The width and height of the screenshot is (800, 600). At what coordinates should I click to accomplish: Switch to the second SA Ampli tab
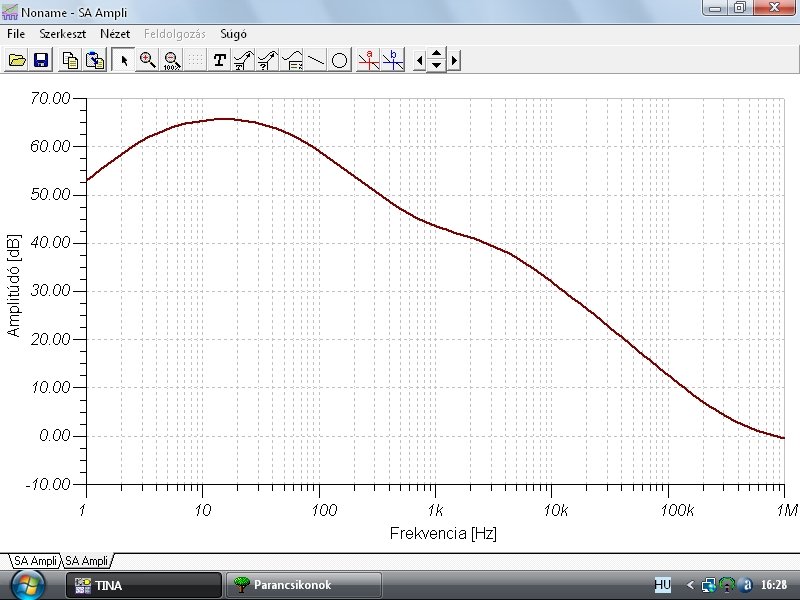pyautogui.click(x=87, y=561)
